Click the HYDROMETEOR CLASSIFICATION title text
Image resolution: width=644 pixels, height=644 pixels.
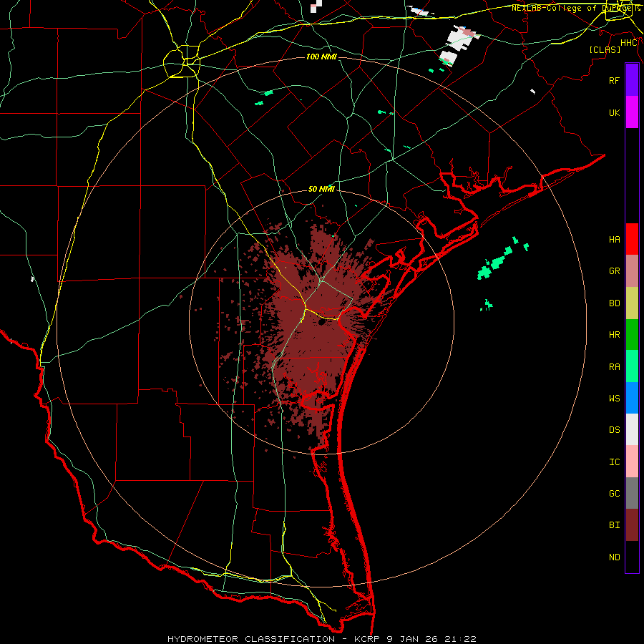click(x=251, y=639)
